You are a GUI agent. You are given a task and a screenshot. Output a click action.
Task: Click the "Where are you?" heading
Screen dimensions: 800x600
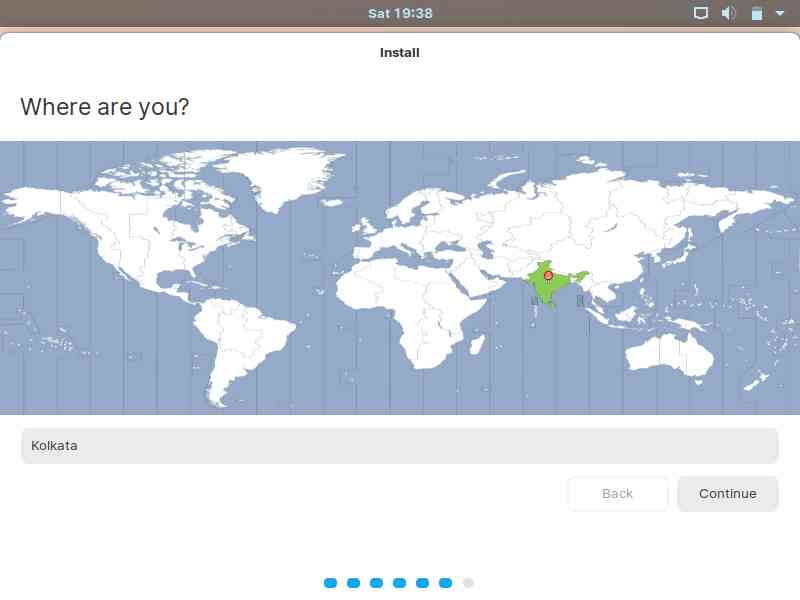[x=105, y=107]
